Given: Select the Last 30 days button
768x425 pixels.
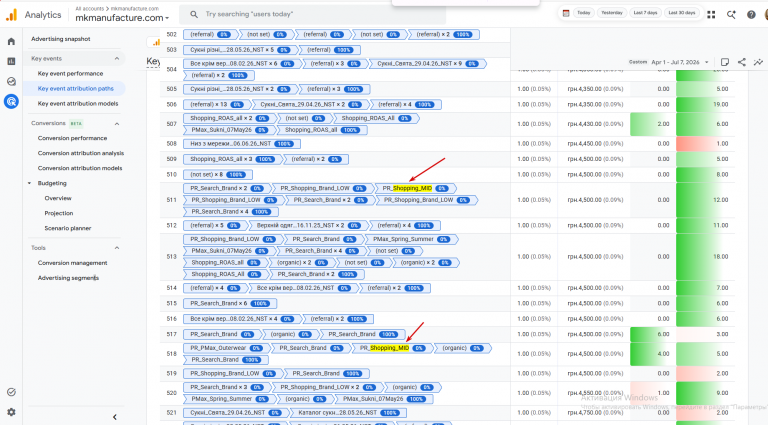Looking at the screenshot, I should 682,13.
